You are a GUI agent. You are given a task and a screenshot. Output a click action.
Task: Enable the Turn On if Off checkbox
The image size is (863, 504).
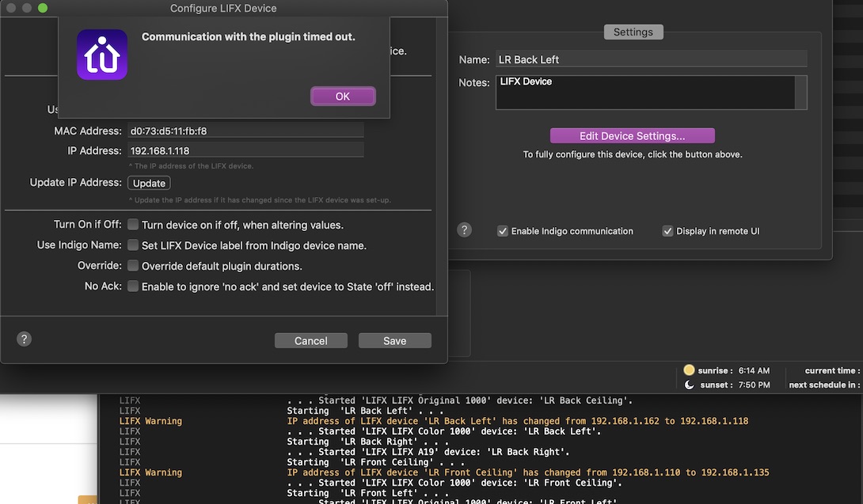[x=133, y=225]
